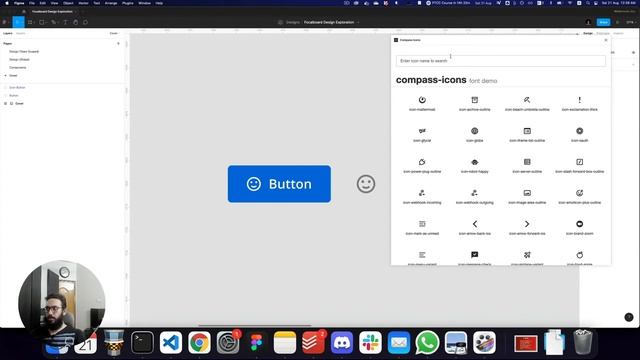Image resolution: width=640 pixels, height=360 pixels.
Task: Open Visual Studio Code from the dock
Action: [x=171, y=342]
